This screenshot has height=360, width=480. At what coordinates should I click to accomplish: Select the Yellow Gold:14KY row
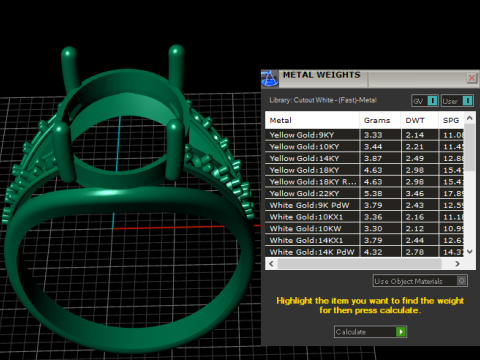click(x=364, y=158)
